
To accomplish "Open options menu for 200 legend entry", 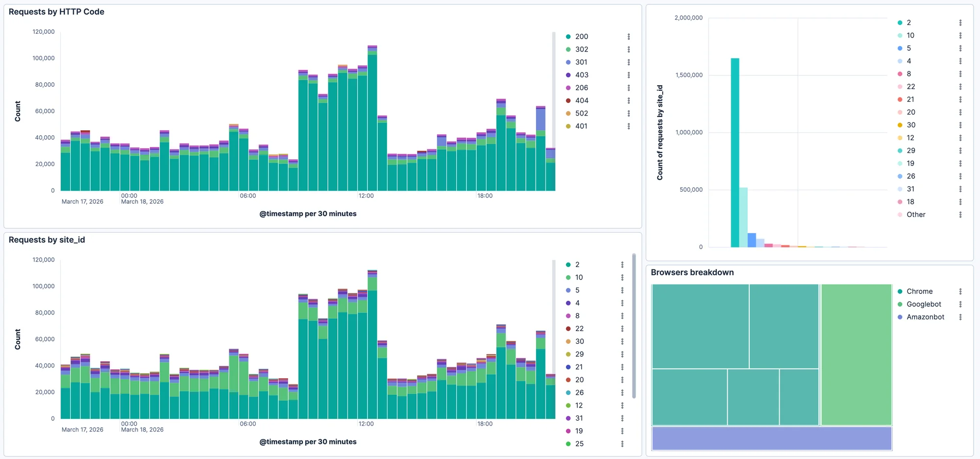I will 629,37.
